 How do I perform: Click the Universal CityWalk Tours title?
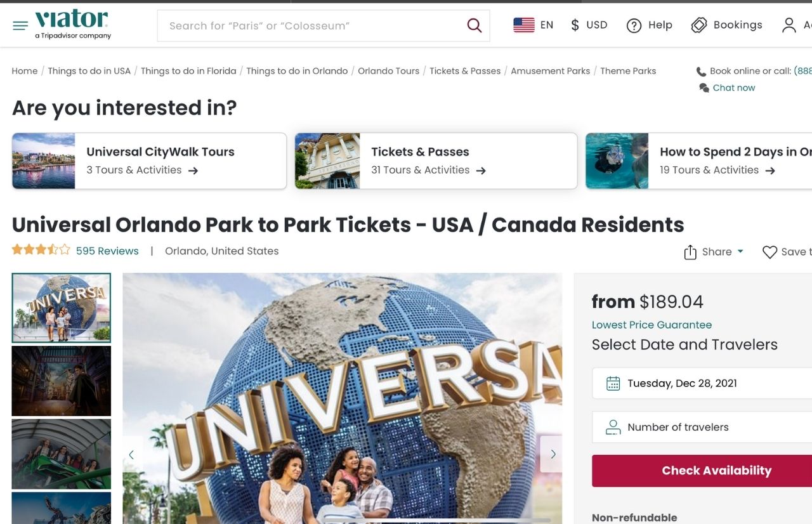160,152
